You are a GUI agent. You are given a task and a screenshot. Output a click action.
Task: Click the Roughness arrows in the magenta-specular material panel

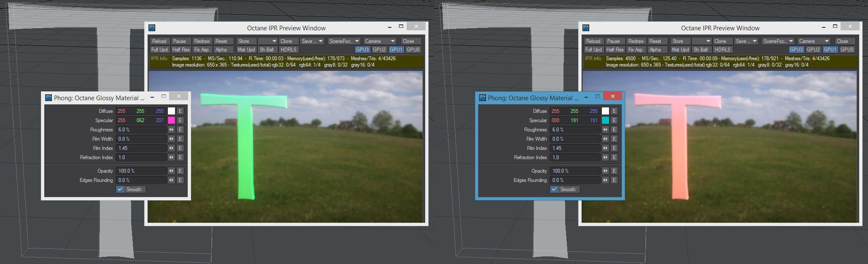pos(171,130)
